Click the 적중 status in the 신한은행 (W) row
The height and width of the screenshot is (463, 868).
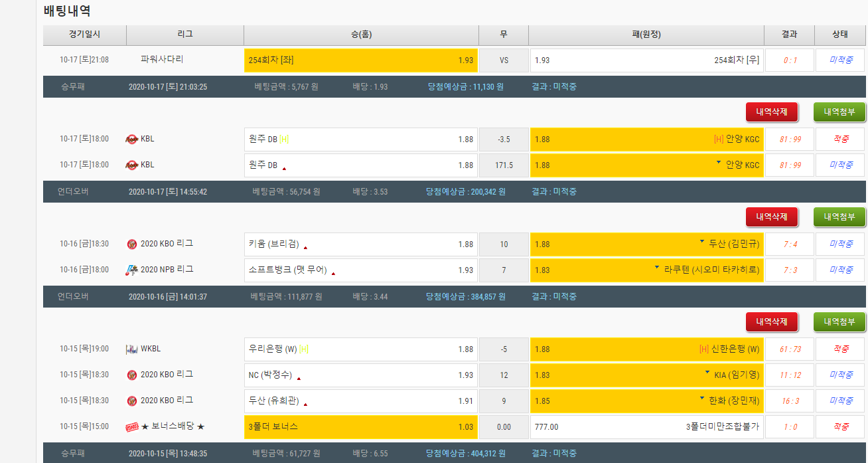pos(840,349)
